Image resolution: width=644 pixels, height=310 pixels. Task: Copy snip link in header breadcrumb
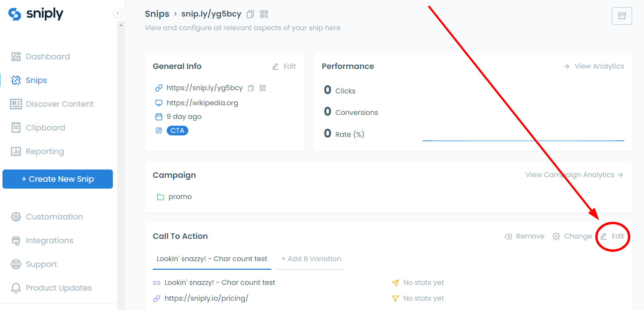click(x=250, y=14)
